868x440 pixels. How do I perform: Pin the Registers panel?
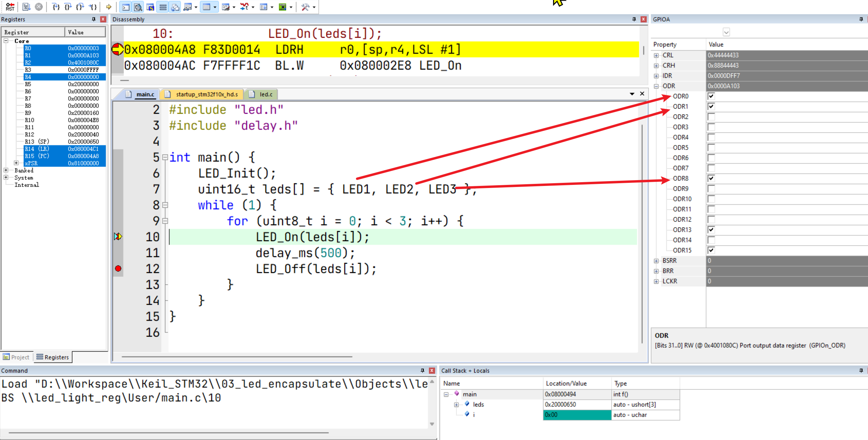(93, 19)
